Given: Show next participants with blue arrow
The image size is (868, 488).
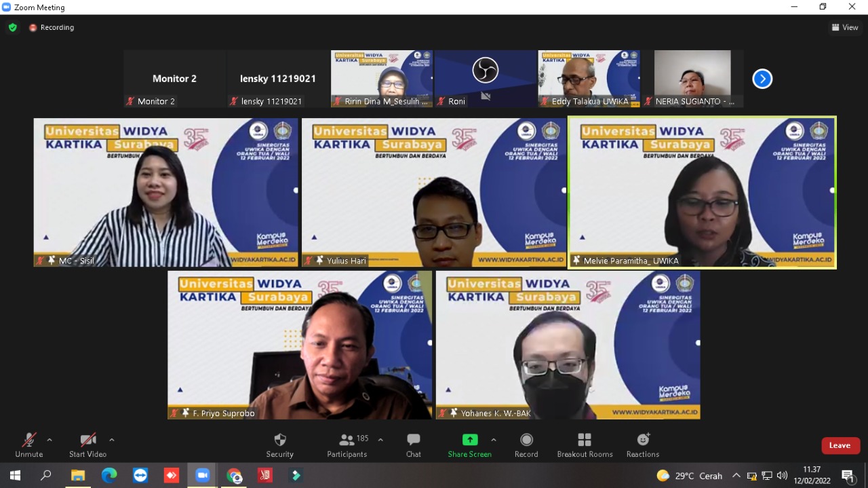Looking at the screenshot, I should click(762, 79).
